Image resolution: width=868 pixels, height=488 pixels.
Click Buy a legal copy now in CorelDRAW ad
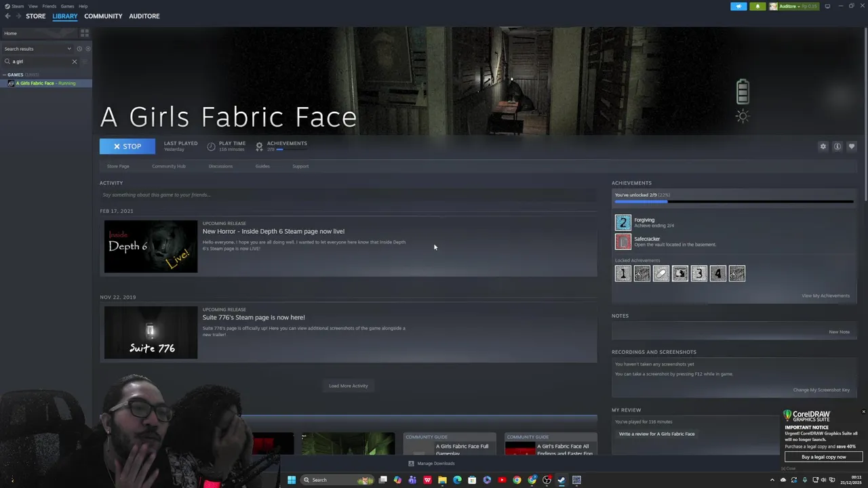tap(824, 457)
